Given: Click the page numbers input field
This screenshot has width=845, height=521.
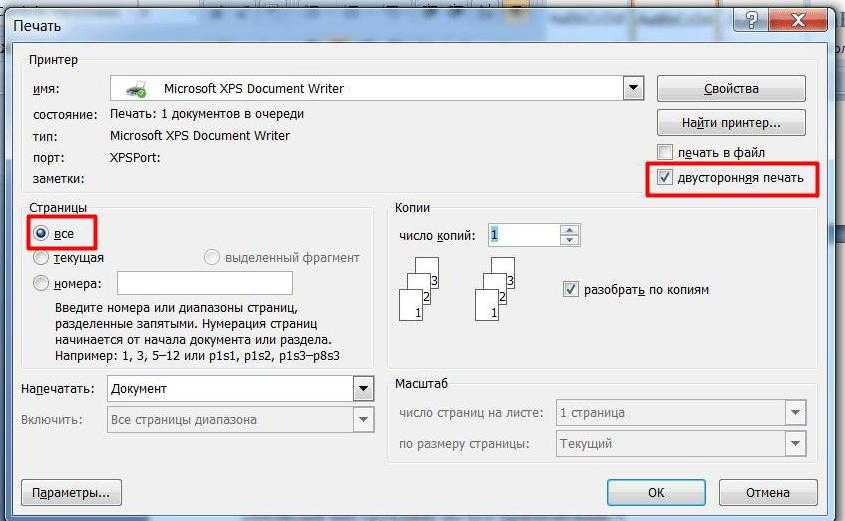Looking at the screenshot, I should point(205,283).
